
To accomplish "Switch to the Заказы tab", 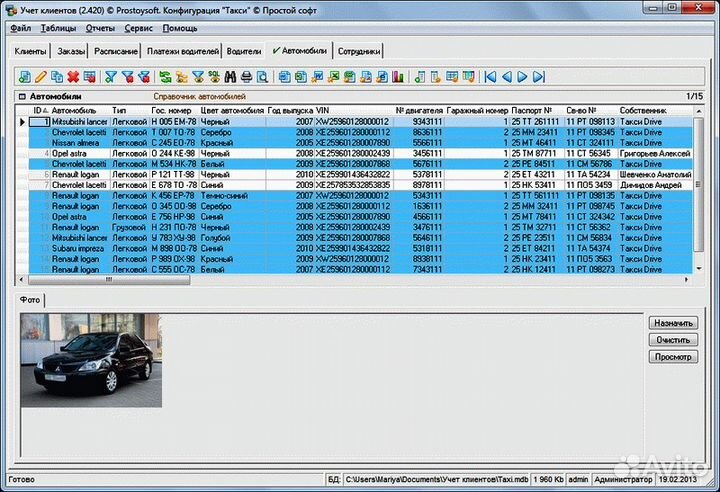I will click(71, 50).
